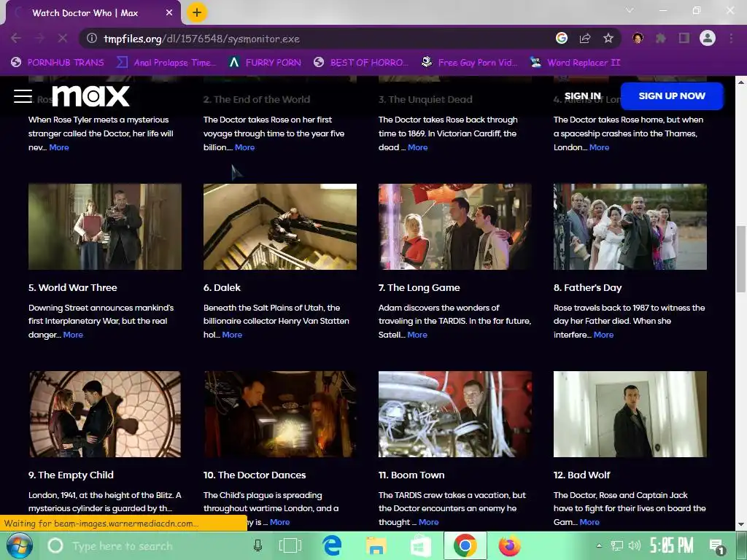Open the Extensions puzzle icon

tap(661, 38)
